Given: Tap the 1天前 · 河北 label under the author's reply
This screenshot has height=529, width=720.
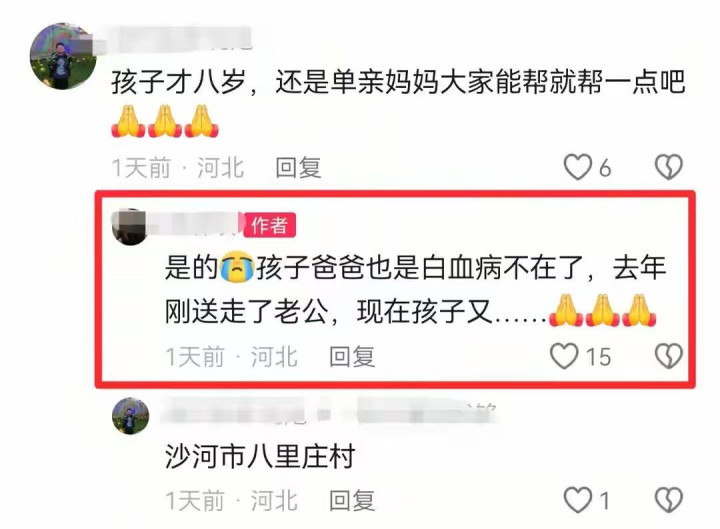Looking at the screenshot, I should tap(231, 357).
